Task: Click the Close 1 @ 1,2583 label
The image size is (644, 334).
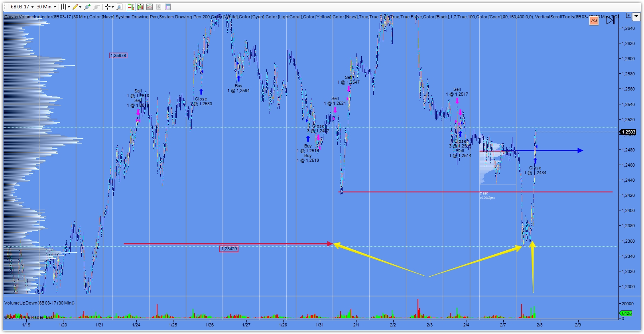Action: (201, 101)
